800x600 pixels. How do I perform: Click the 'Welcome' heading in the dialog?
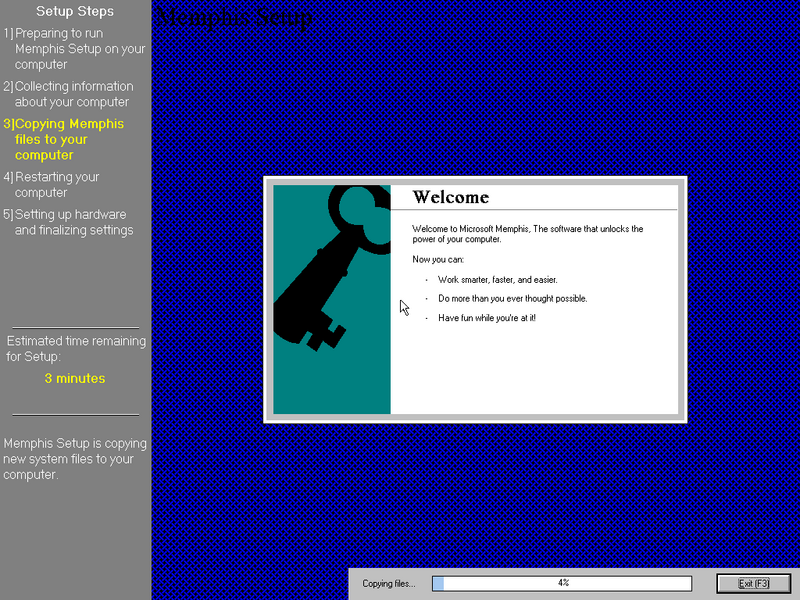(x=451, y=197)
